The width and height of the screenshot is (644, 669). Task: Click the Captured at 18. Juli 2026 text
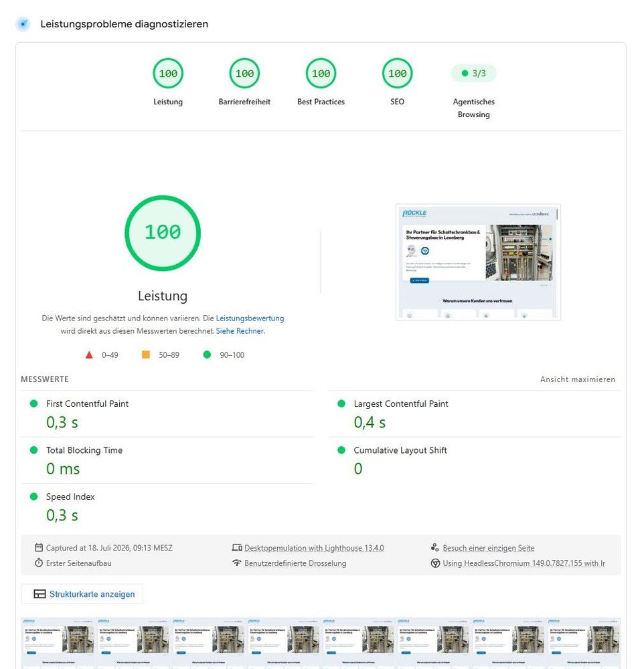[109, 548]
